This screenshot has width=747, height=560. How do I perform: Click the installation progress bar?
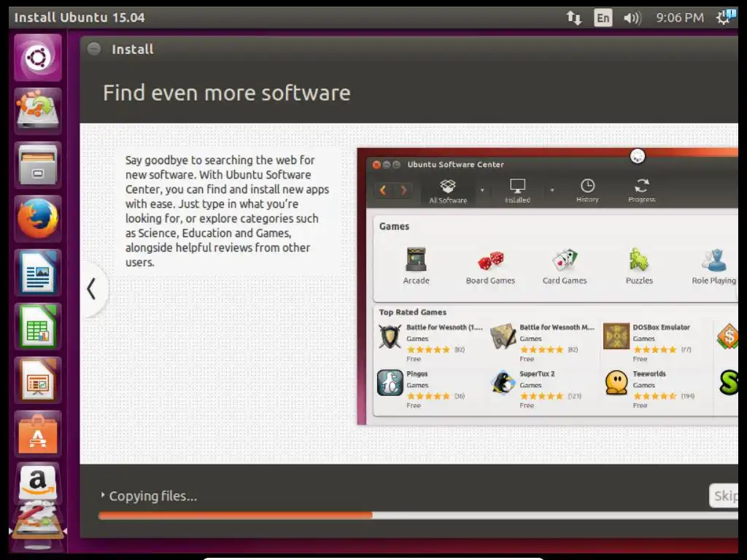coord(418,516)
